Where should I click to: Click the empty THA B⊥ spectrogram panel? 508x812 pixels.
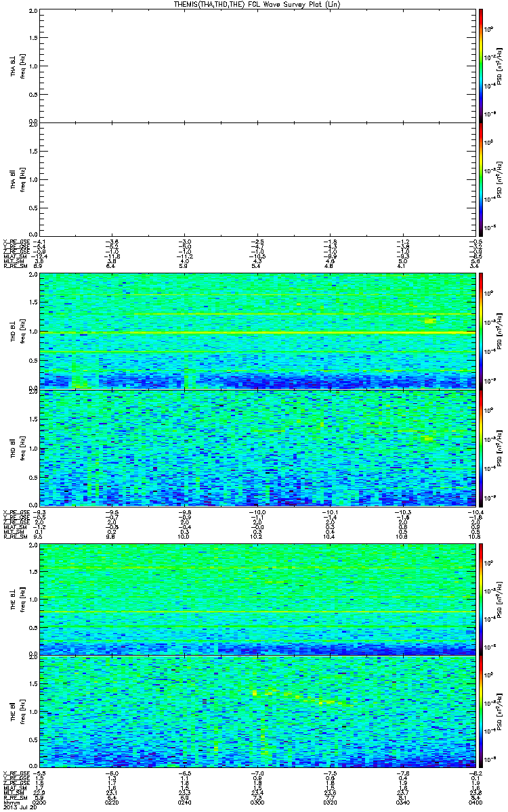pyautogui.click(x=257, y=66)
